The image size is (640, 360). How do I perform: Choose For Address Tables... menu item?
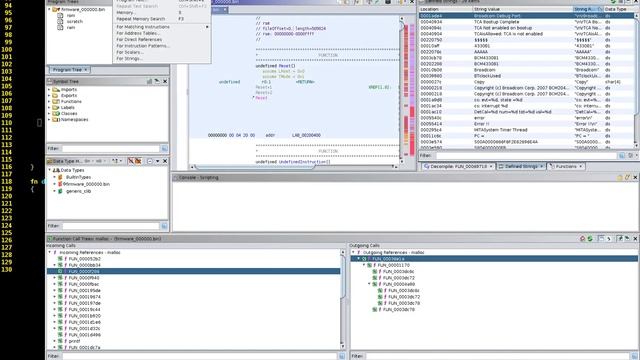(161, 33)
